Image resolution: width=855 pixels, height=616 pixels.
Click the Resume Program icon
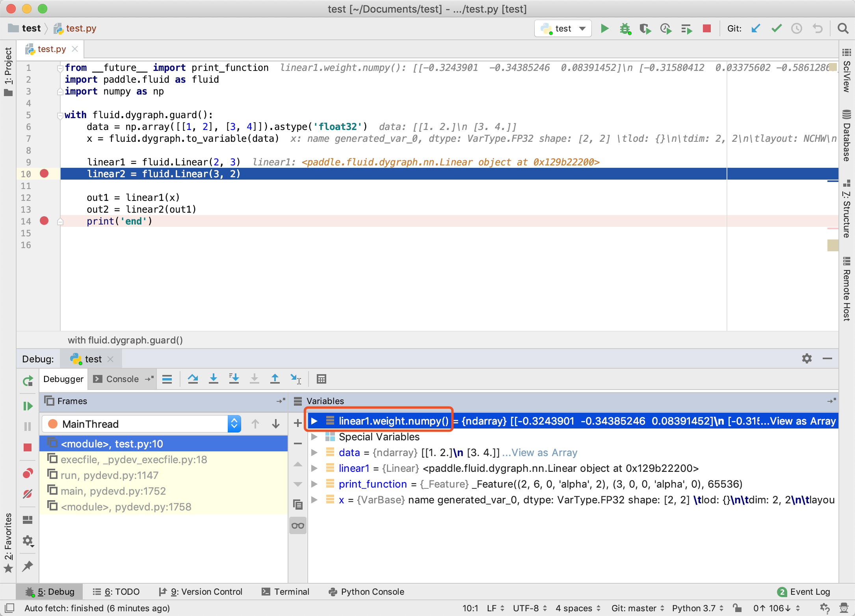tap(28, 406)
